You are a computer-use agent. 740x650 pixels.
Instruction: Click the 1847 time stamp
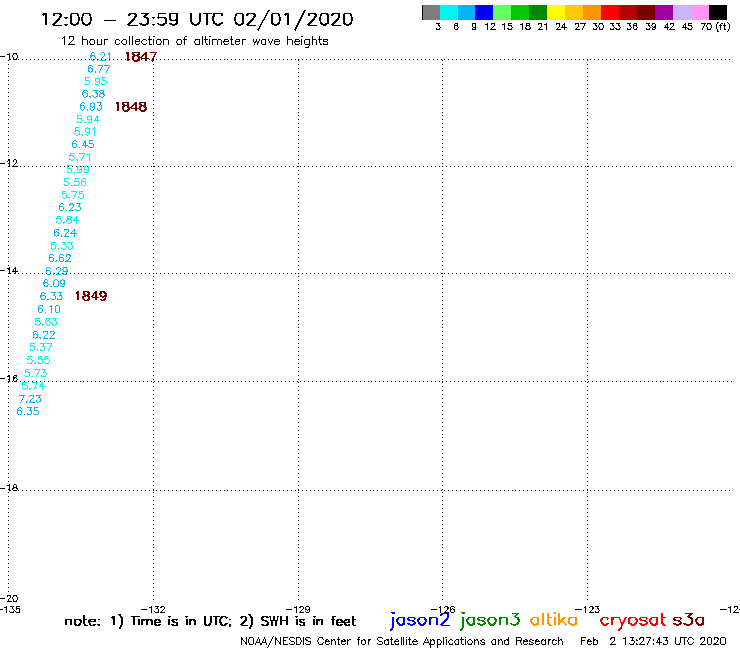click(x=141, y=57)
